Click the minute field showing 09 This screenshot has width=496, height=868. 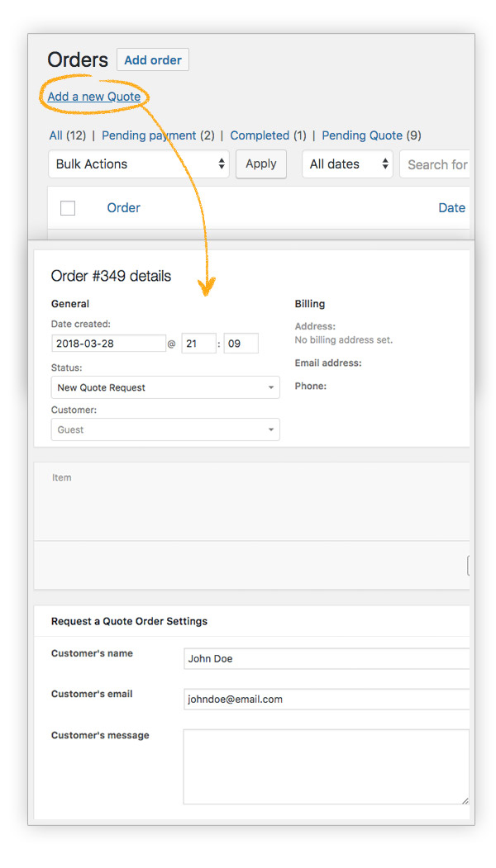[x=241, y=344]
